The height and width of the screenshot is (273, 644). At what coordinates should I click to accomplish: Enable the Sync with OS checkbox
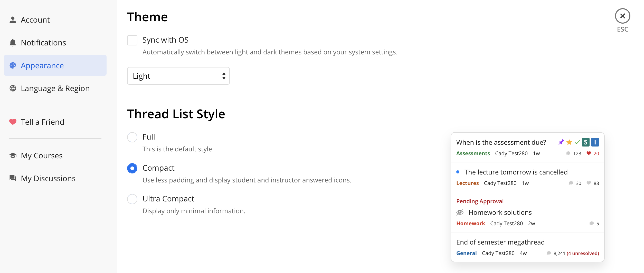tap(132, 40)
